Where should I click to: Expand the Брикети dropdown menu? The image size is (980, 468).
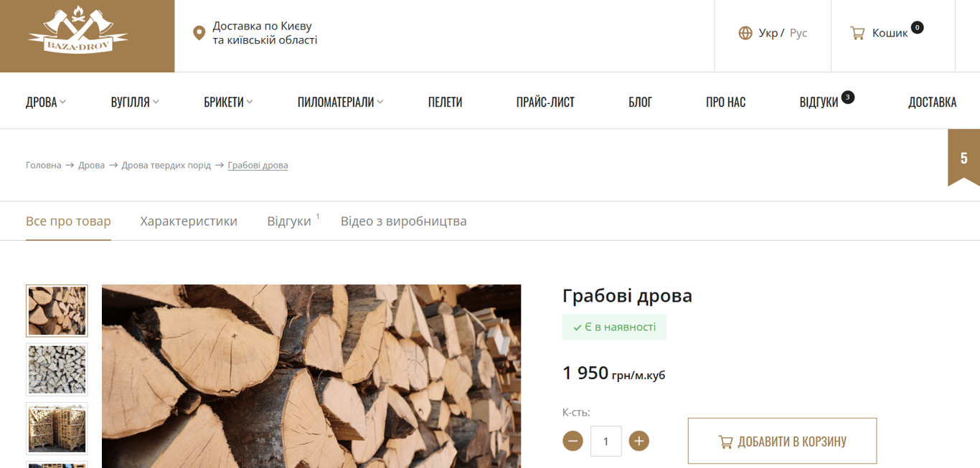pos(228,102)
